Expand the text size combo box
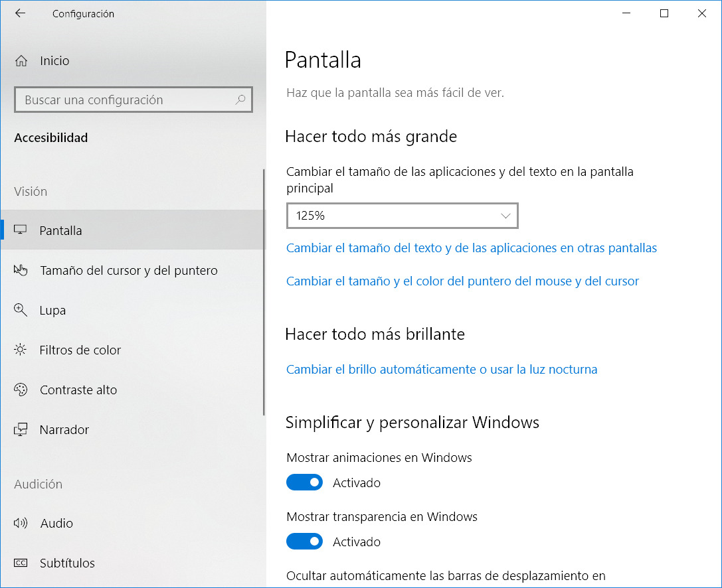Image resolution: width=722 pixels, height=588 pixels. (x=402, y=215)
